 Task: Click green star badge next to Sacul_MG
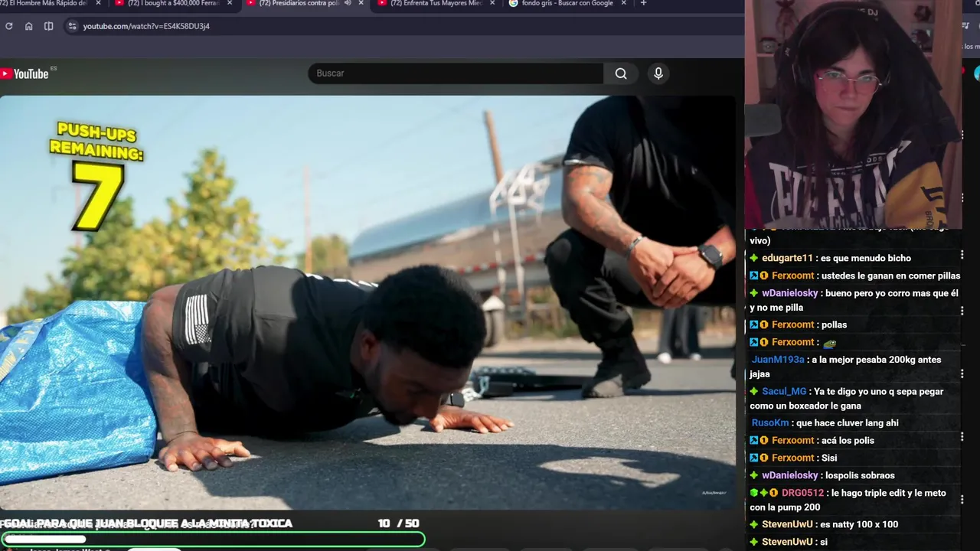coord(754,392)
